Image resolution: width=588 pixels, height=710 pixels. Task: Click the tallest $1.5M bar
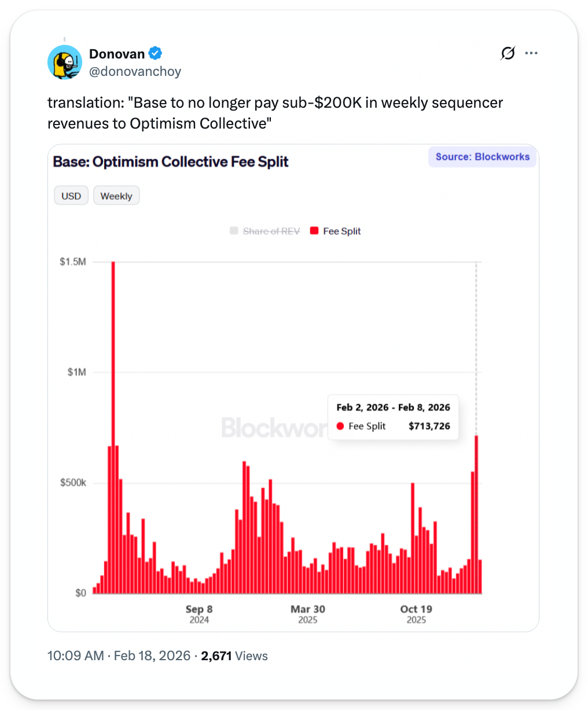tap(113, 429)
